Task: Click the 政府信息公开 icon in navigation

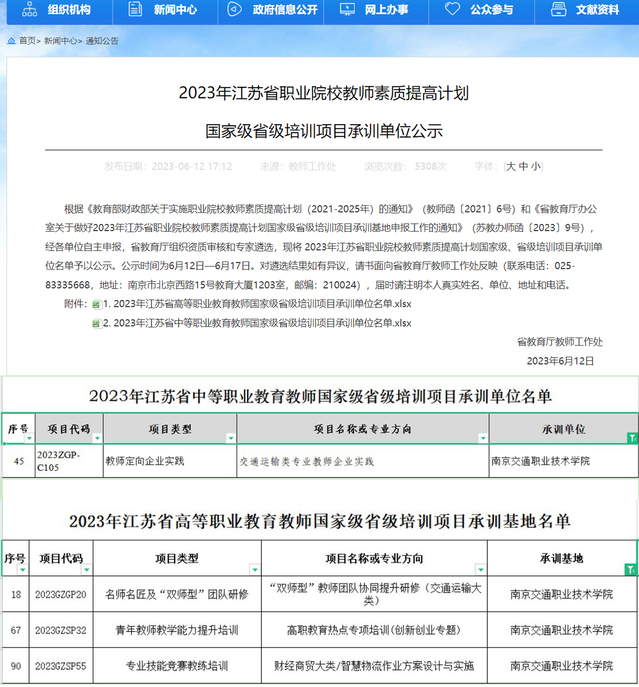Action: pyautogui.click(x=236, y=11)
